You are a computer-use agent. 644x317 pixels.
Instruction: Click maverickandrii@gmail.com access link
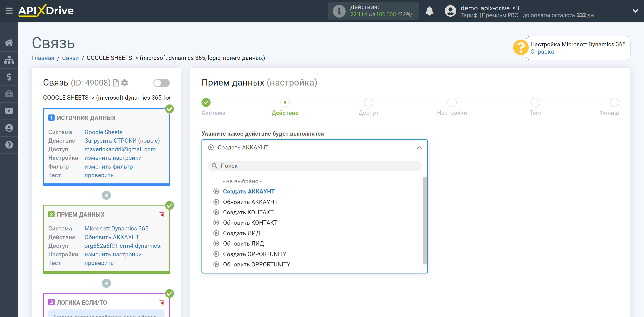(120, 149)
